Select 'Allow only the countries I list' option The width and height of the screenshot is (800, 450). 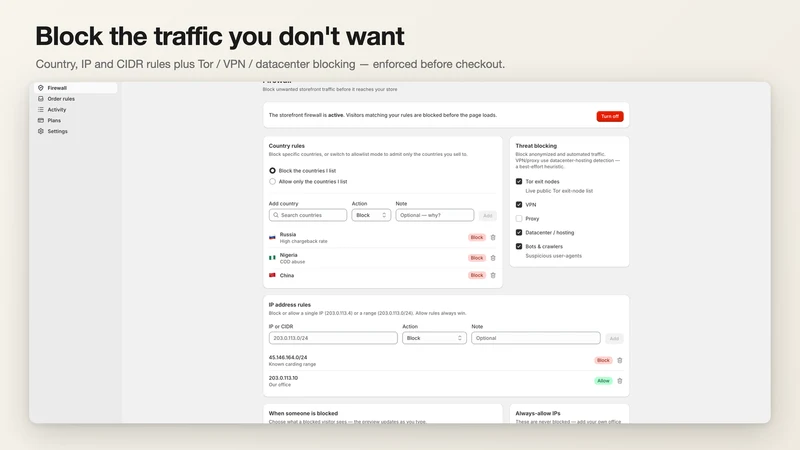(272, 181)
